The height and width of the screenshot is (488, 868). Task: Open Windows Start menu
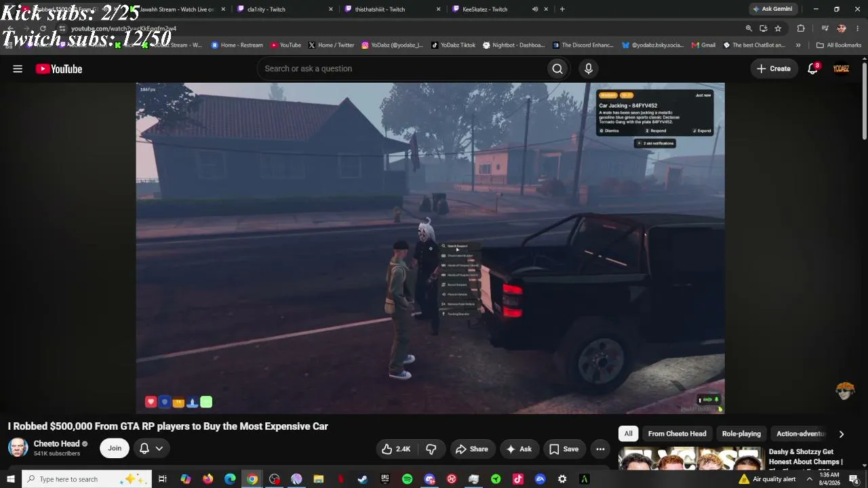coord(10,479)
